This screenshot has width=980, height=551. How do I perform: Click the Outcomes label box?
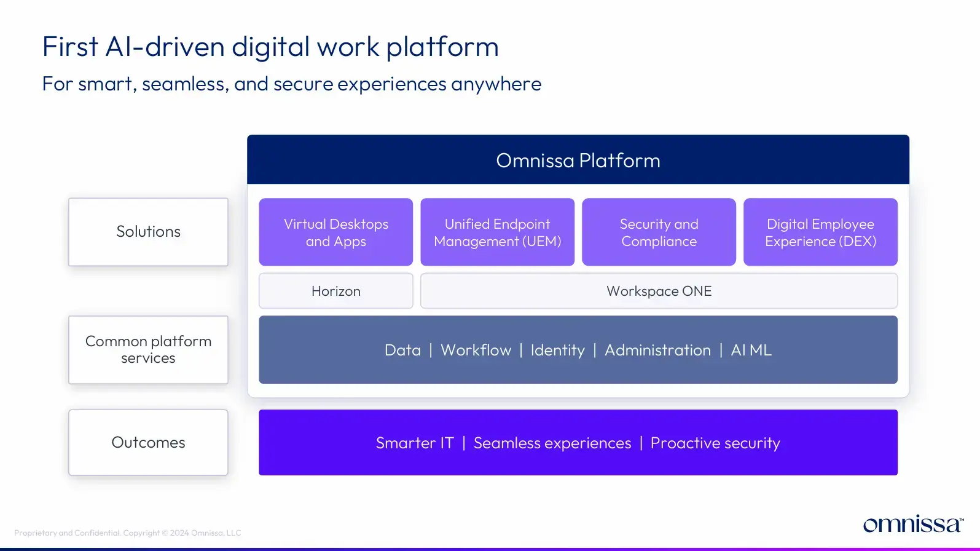click(x=148, y=443)
